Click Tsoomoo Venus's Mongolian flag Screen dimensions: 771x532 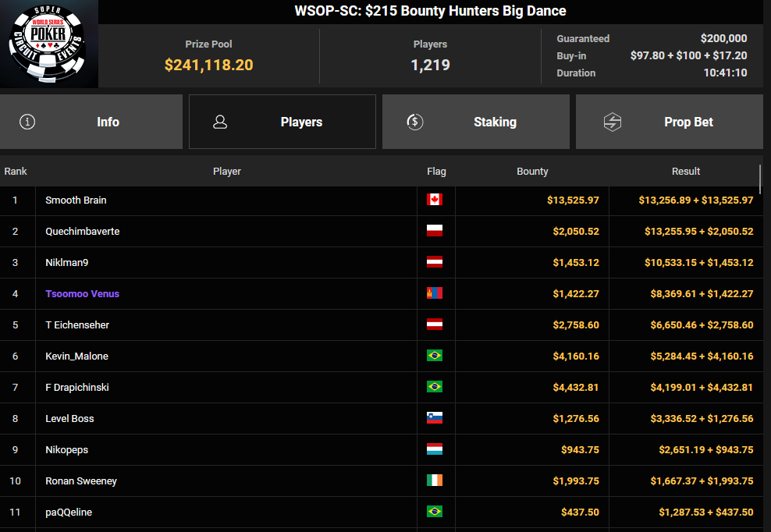(435, 293)
